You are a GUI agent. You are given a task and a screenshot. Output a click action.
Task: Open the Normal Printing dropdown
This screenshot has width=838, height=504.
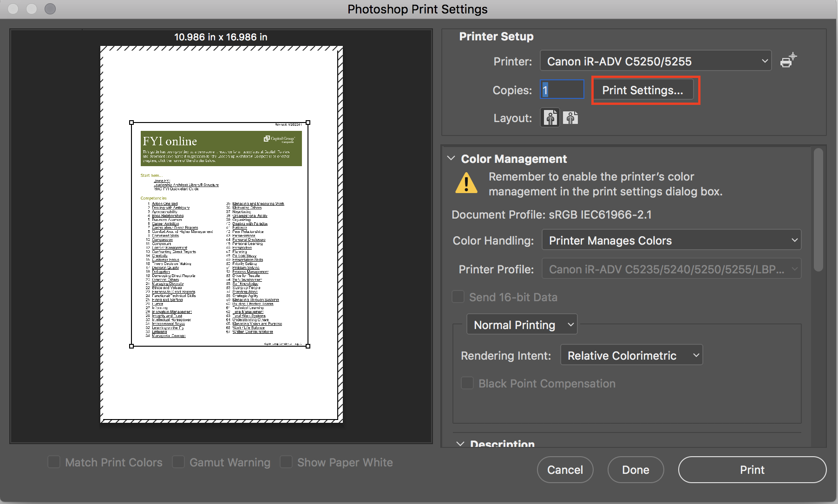tap(521, 324)
